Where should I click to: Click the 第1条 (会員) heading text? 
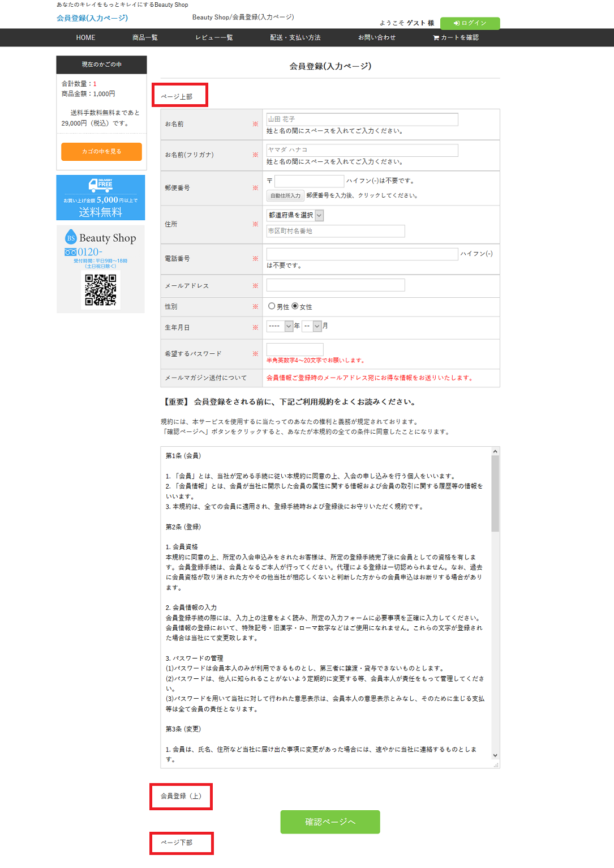click(183, 456)
